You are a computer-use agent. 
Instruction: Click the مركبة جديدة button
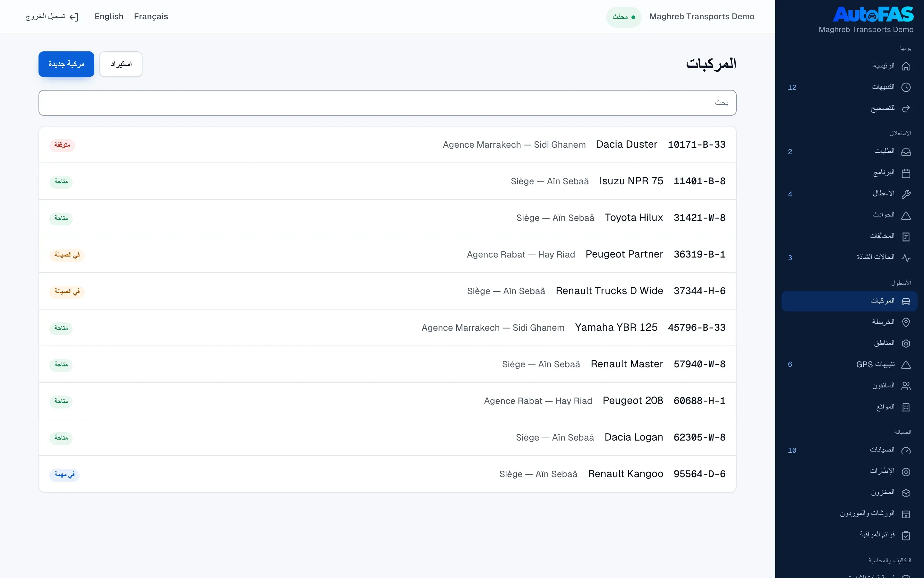pos(66,64)
